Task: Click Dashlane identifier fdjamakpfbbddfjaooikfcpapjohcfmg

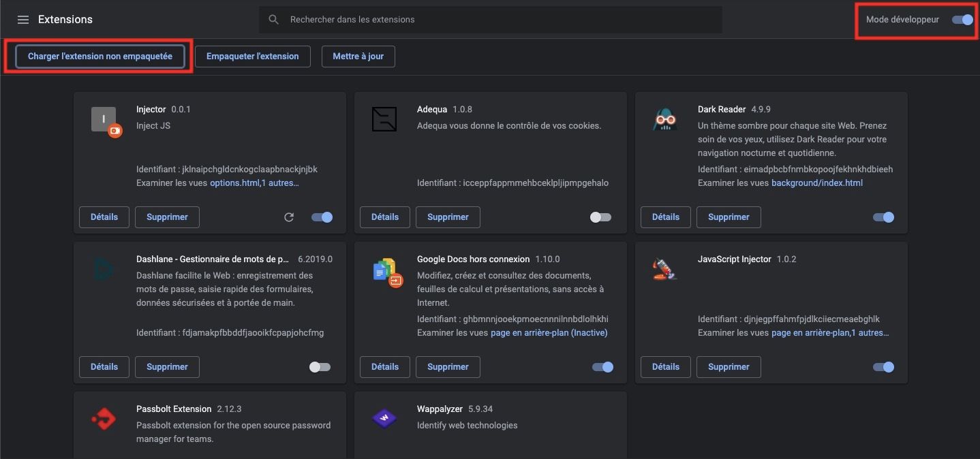Action: [252, 333]
